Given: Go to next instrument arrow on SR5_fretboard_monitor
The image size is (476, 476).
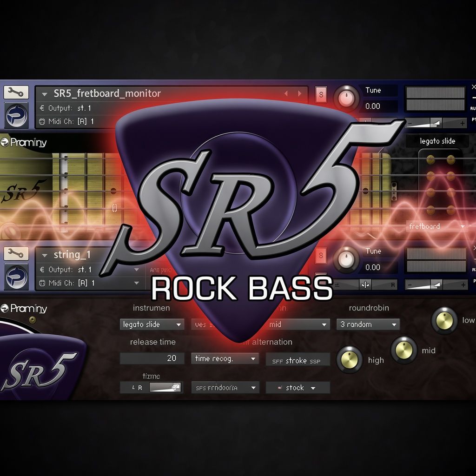Looking at the screenshot, I should pos(300,93).
